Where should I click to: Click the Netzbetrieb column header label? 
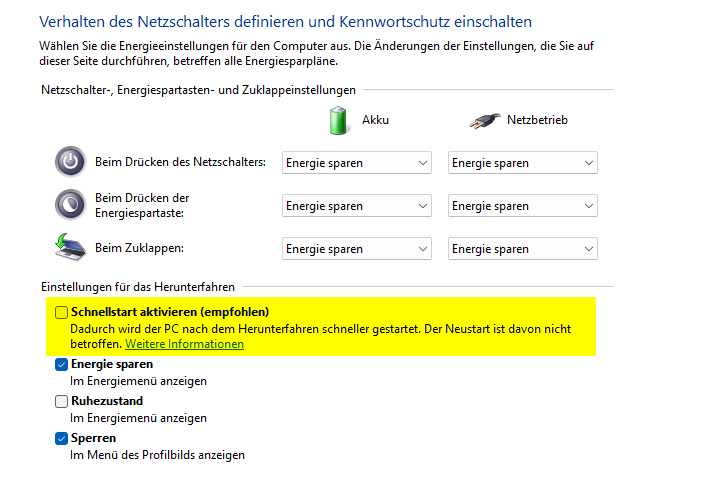pos(537,120)
